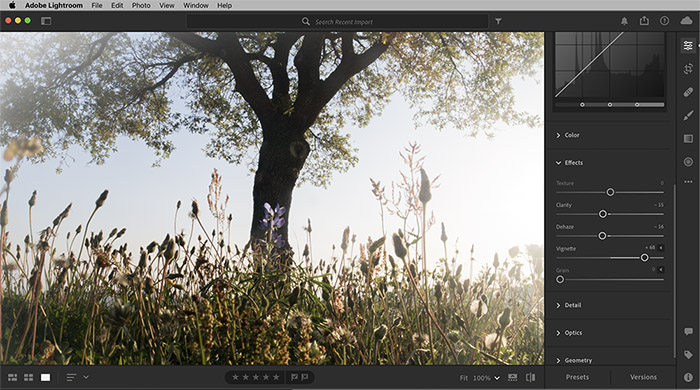The image size is (700, 390).
Task: Switch to Photo Grid view
Action: (12, 378)
